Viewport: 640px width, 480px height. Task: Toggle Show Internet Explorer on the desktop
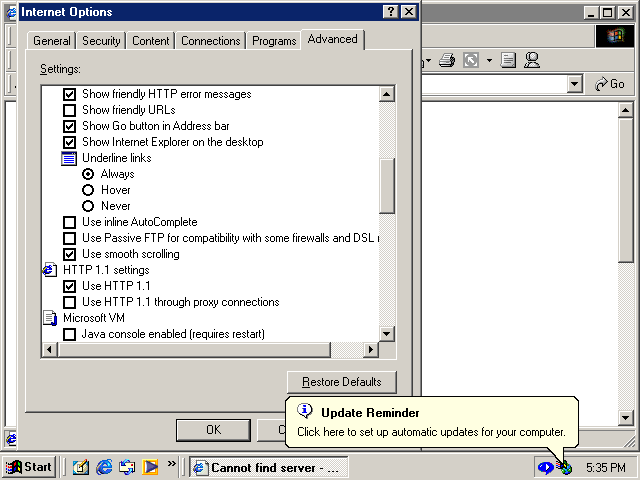coord(69,142)
